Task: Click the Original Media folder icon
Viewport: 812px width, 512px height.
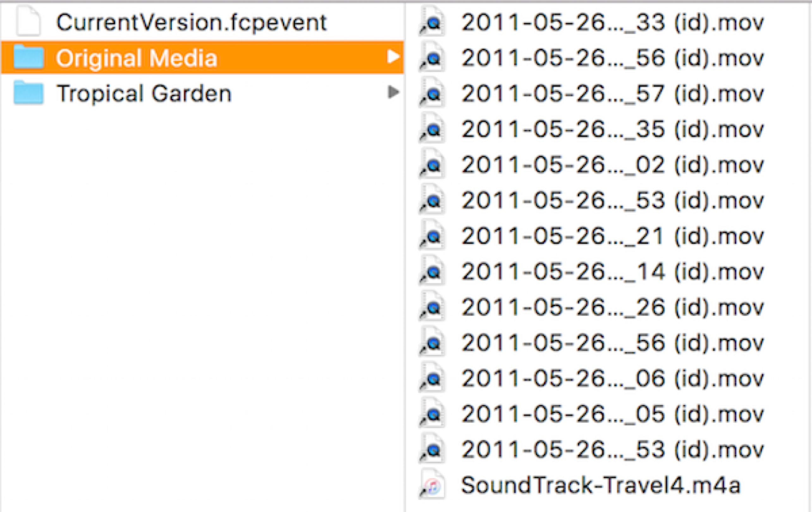Action: (x=29, y=57)
